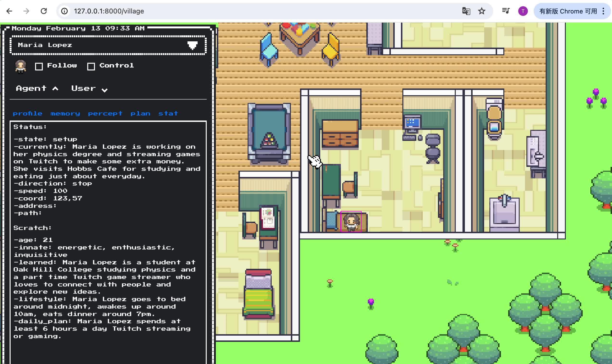
Task: Click the "-coord: 123,57" line
Action: point(48,198)
